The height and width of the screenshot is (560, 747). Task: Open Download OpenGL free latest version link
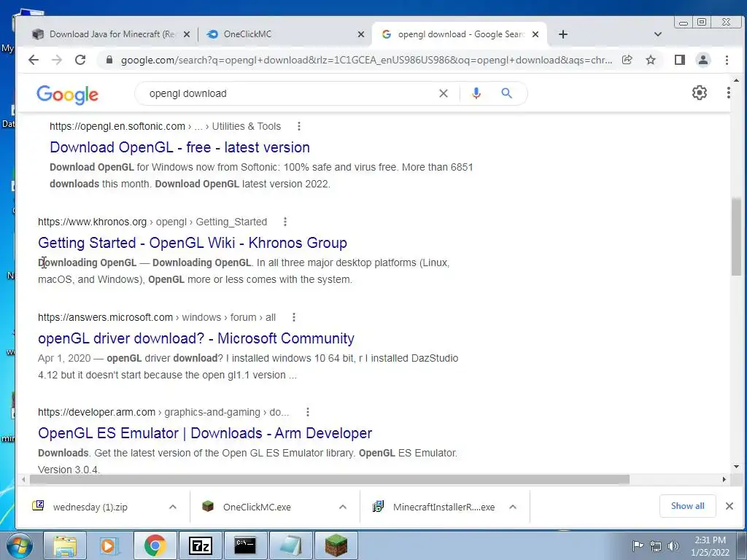click(x=179, y=147)
